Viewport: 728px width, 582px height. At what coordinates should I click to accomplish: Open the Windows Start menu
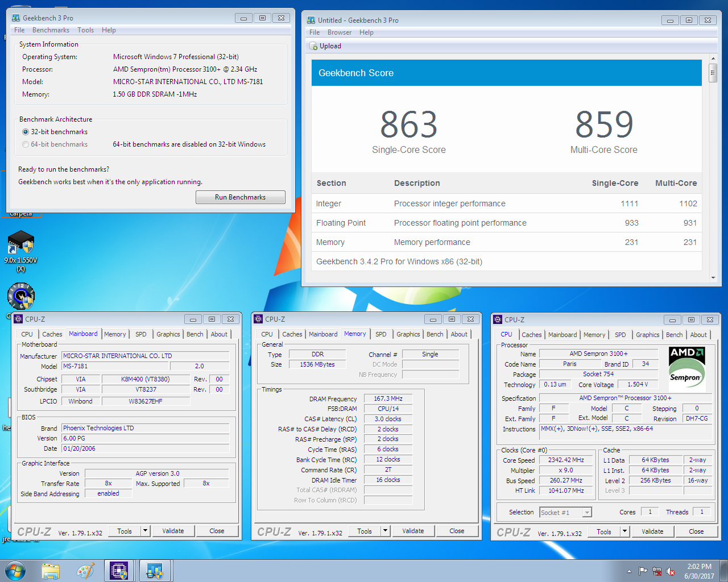coord(15,571)
